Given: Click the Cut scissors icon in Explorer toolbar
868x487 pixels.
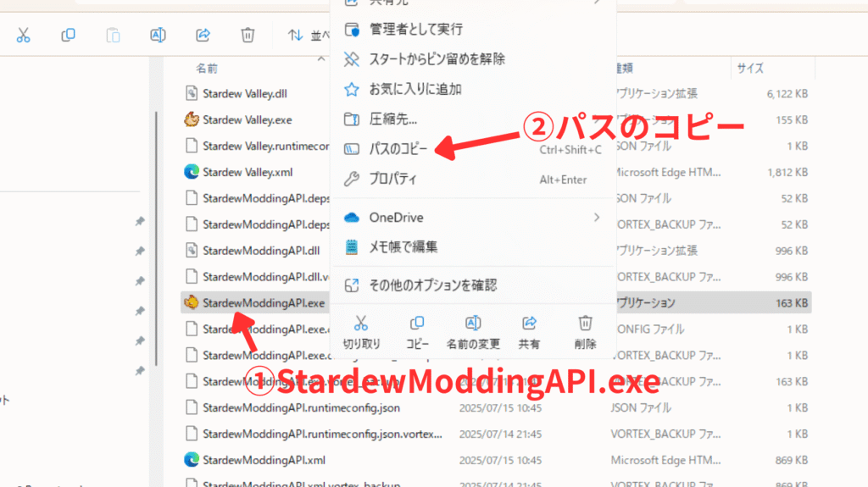Looking at the screenshot, I should [x=23, y=36].
